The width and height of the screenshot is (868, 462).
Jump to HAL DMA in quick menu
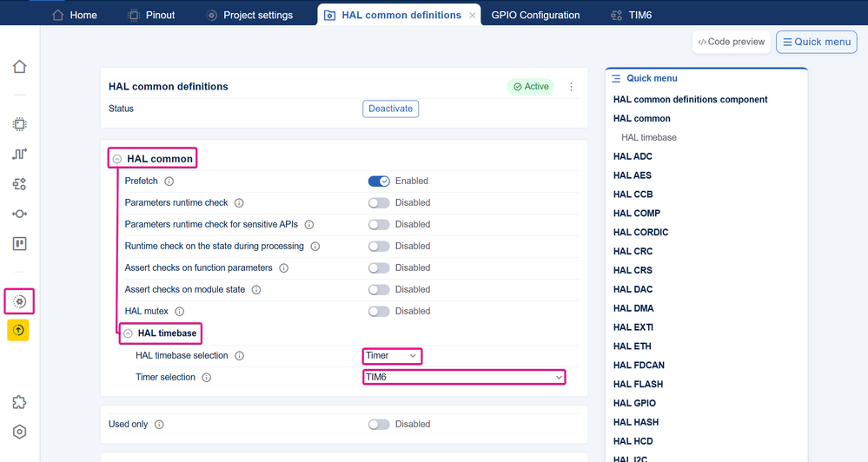click(x=633, y=308)
